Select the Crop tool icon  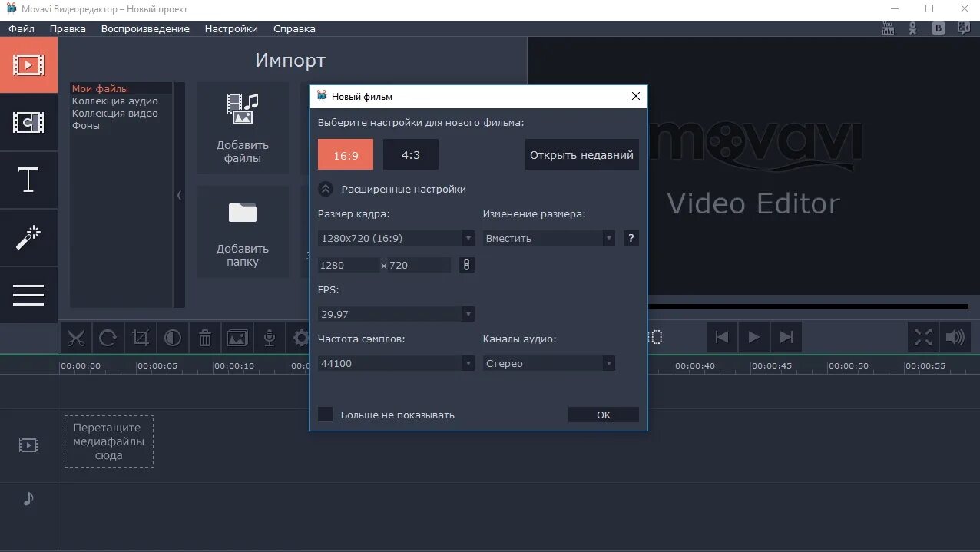141,337
